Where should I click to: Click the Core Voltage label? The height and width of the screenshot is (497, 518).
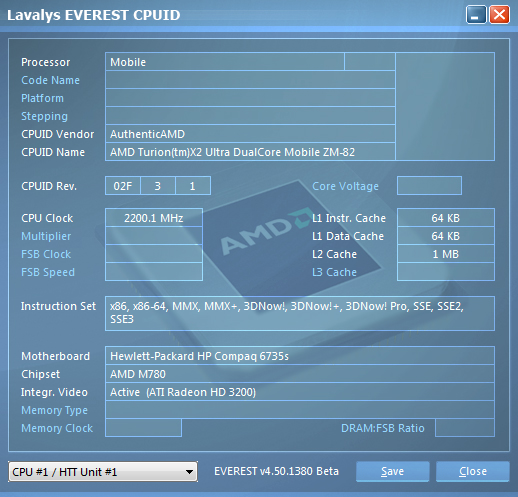[x=345, y=186]
